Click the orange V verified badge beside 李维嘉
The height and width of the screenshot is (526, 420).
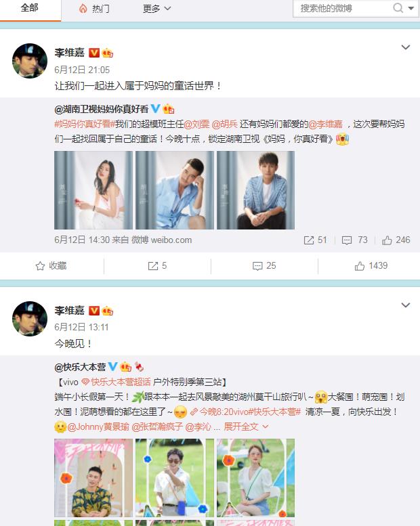coord(94,53)
